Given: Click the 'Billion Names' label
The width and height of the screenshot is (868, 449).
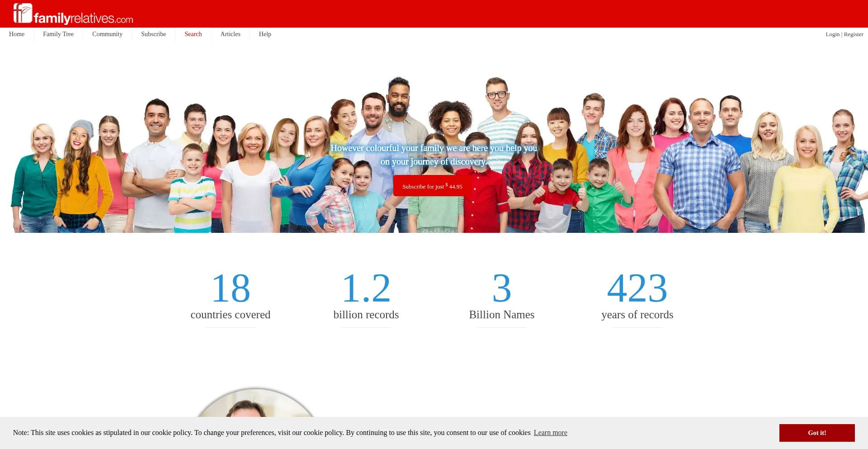Looking at the screenshot, I should 502,315.
